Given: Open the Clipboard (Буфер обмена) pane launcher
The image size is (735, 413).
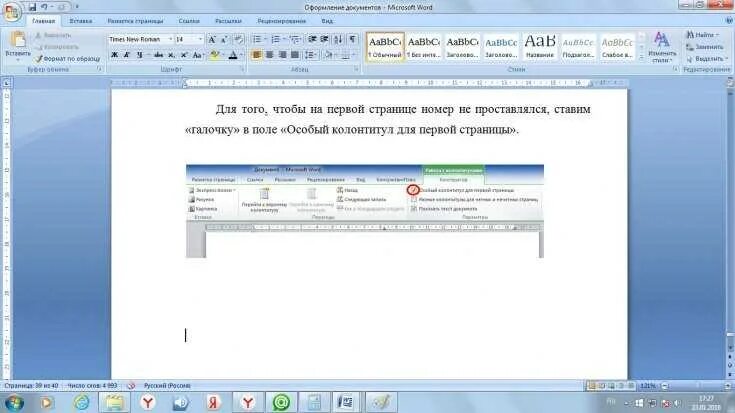Looking at the screenshot, I should tap(100, 69).
